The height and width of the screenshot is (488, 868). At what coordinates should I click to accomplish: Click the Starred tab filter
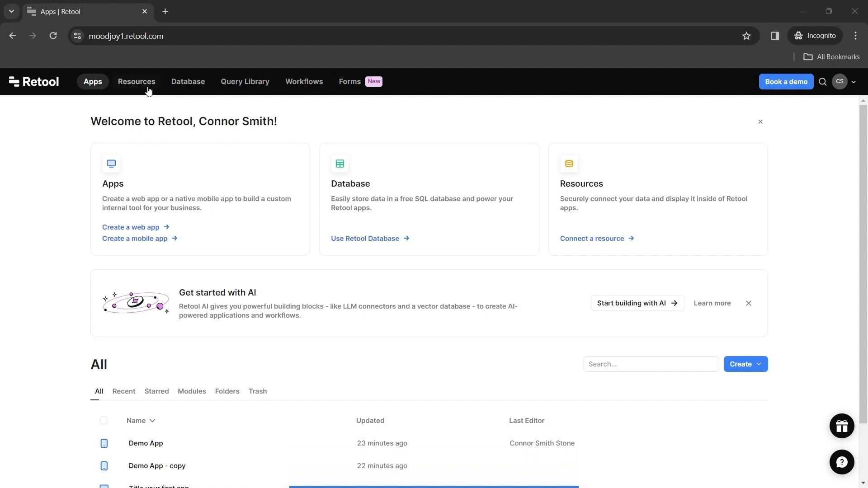(x=157, y=391)
